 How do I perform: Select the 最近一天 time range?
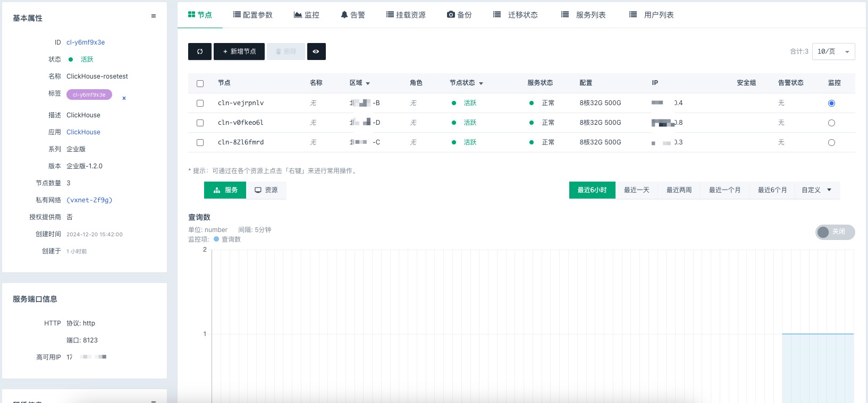(636, 190)
